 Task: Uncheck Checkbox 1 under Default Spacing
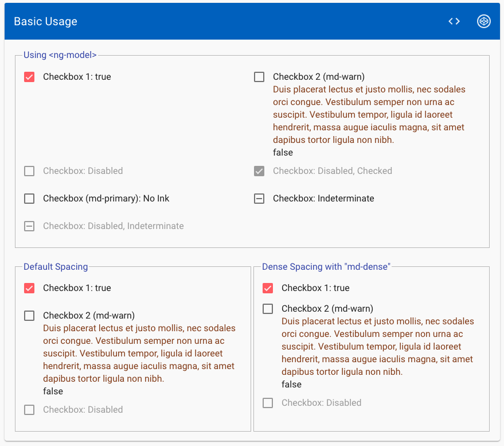pos(29,288)
